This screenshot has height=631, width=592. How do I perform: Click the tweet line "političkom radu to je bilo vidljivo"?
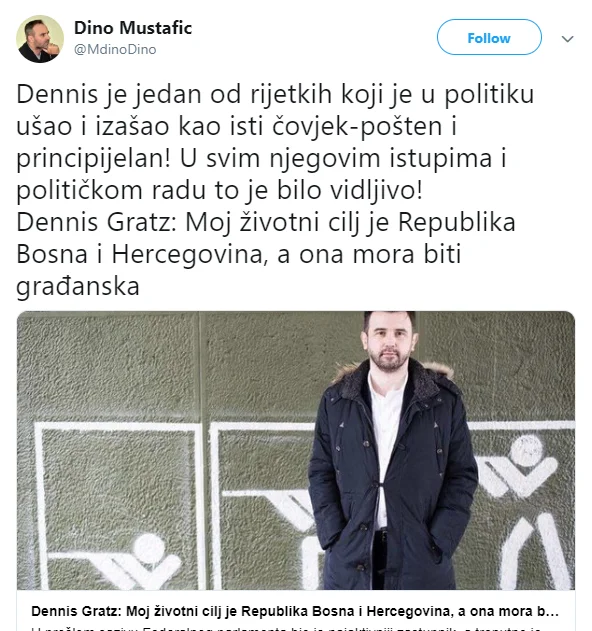[219, 190]
